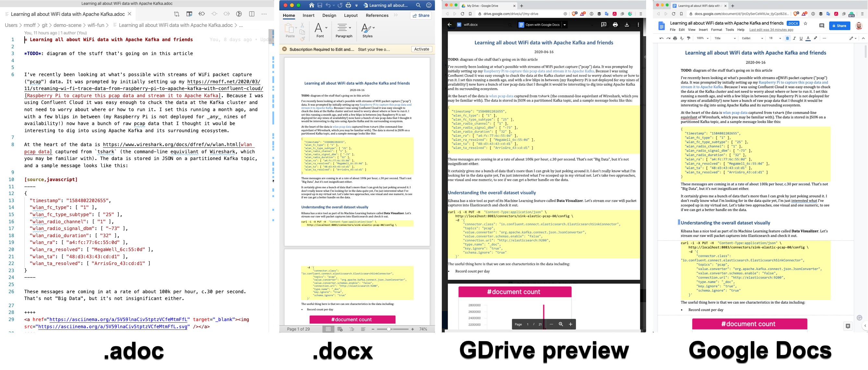Add a comment in Drive preview
The image size is (868, 370).
coord(604,25)
